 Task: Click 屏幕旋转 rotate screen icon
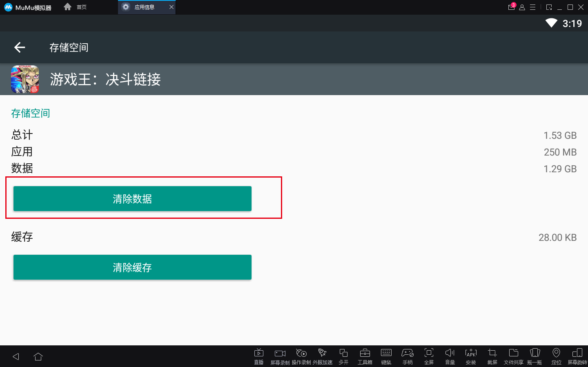[577, 356]
